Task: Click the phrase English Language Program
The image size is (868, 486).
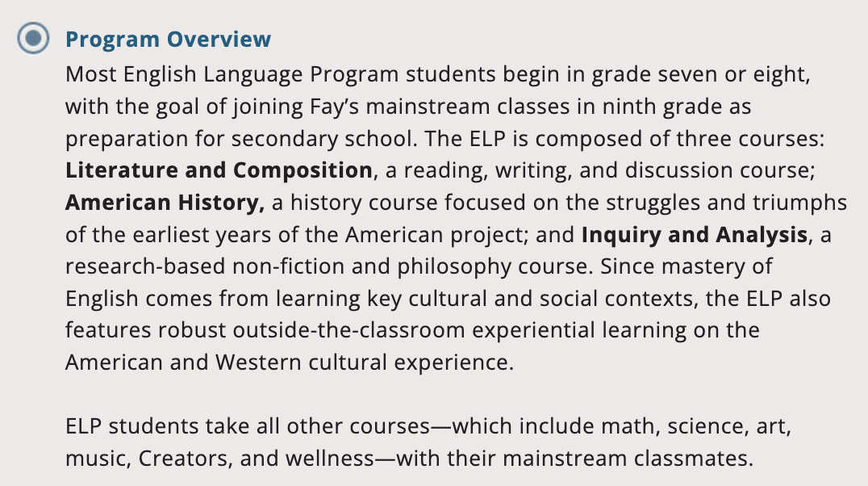Action: 261,74
